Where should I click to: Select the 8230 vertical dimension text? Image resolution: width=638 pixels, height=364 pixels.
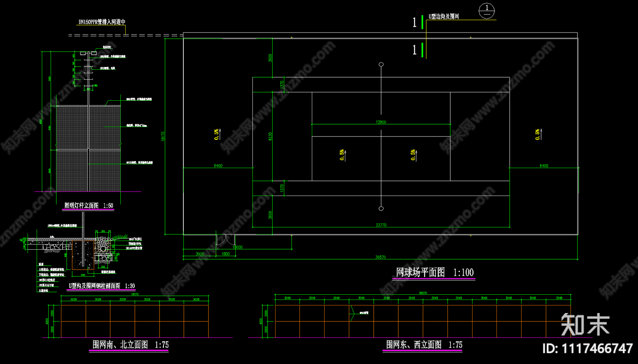click(x=270, y=137)
